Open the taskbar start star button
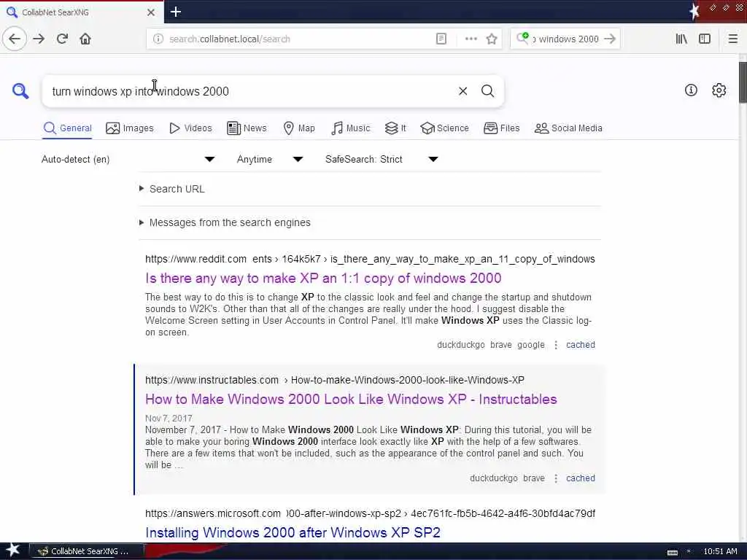Screen dimensions: 747x560 (x=12, y=551)
